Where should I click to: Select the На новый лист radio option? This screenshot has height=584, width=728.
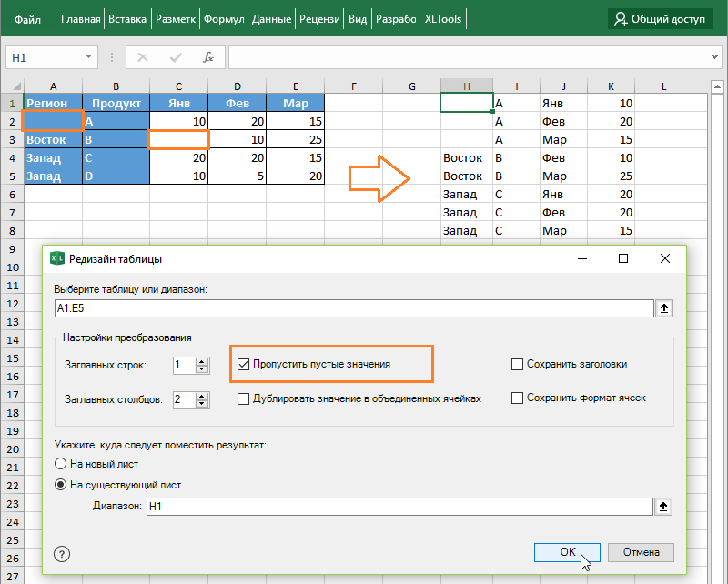62,464
